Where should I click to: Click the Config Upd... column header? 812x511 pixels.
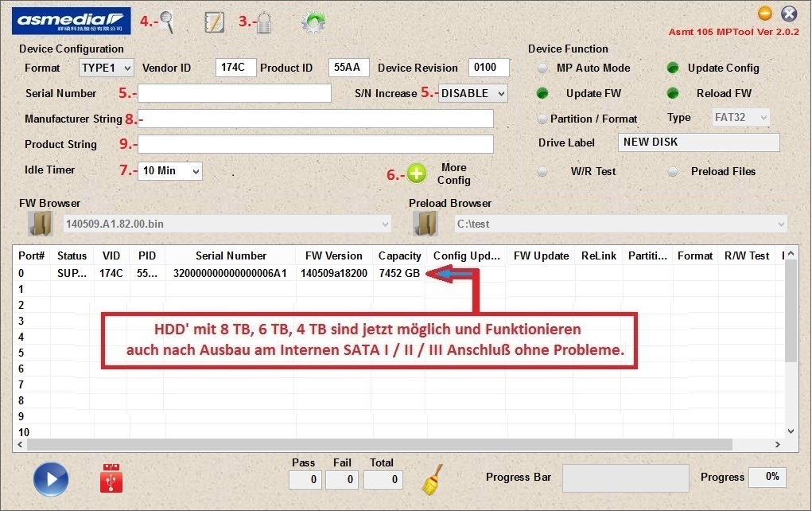(x=467, y=256)
